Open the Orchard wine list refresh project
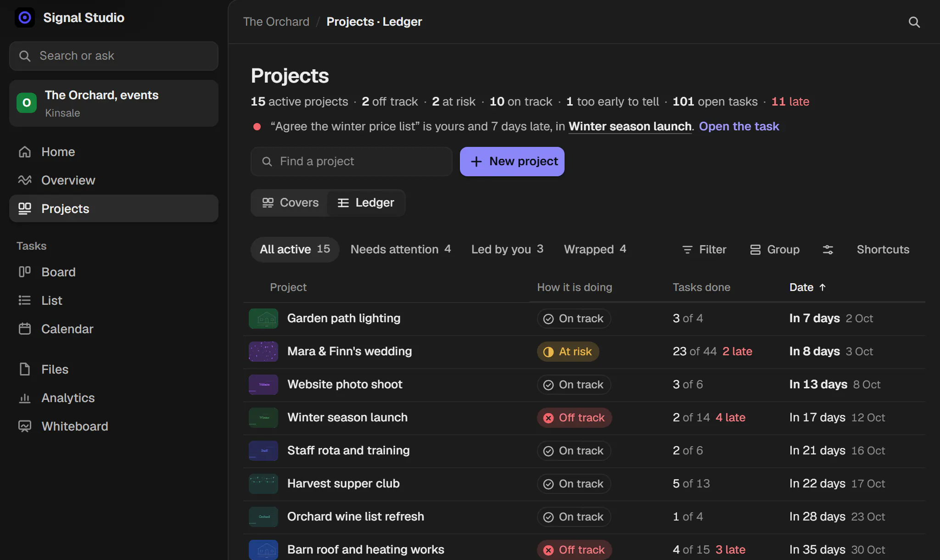Image resolution: width=940 pixels, height=560 pixels. [x=356, y=517]
